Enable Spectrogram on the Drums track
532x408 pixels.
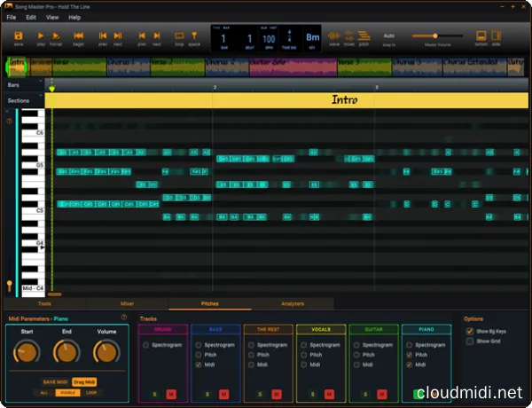146,345
